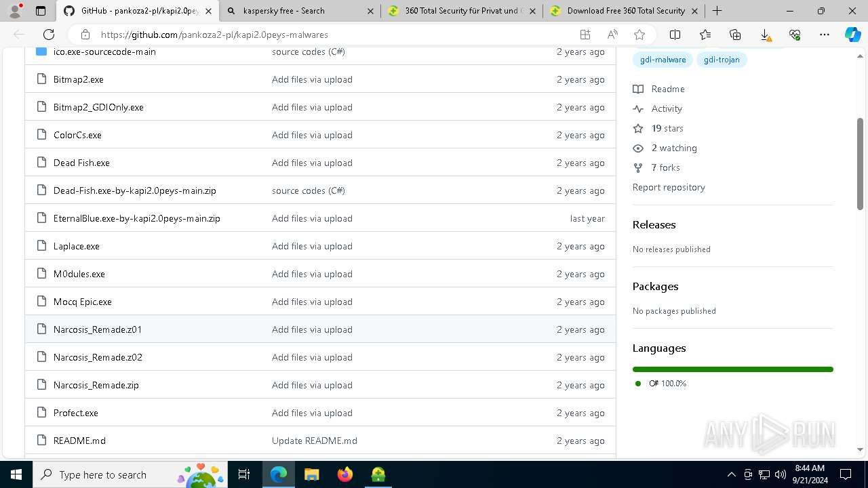Open Edge Settings and more menu
The image size is (868, 488).
[825, 35]
